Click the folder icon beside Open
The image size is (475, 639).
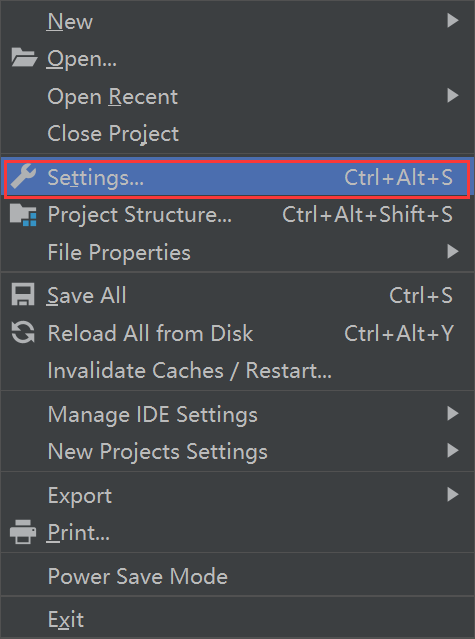24,57
